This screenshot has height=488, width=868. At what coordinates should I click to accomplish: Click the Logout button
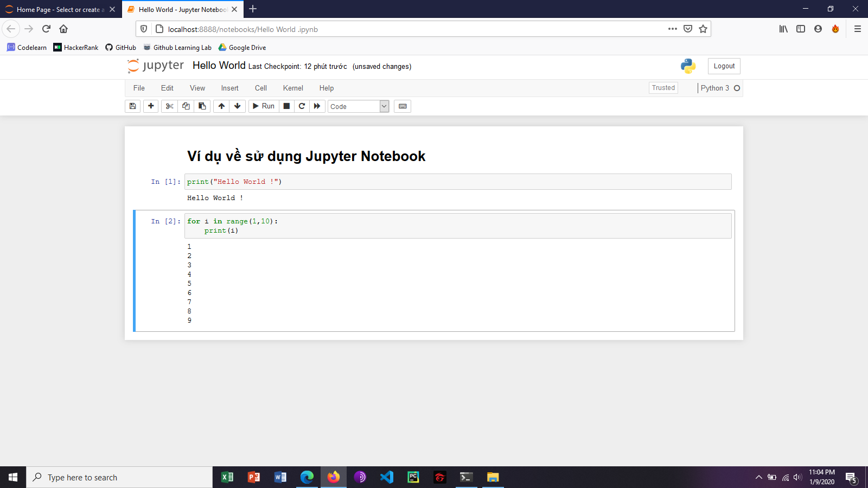click(724, 66)
